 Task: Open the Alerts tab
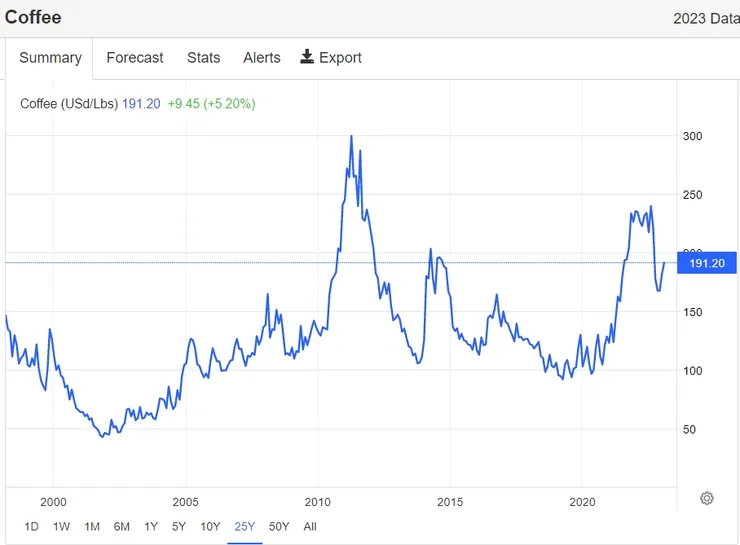click(x=261, y=58)
